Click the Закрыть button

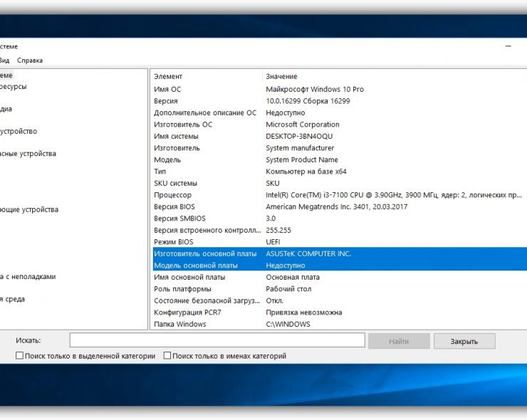464,341
